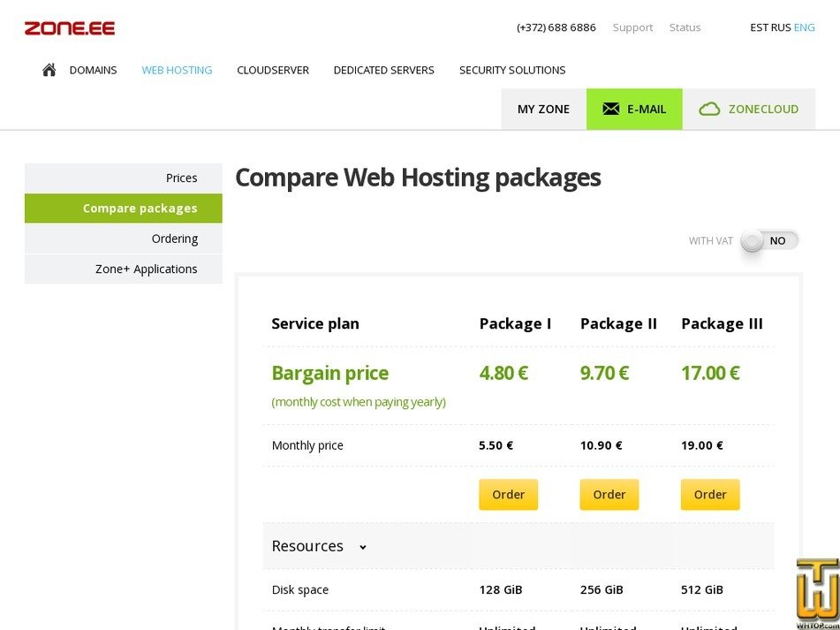Click the home icon in navigation
Viewport: 840px width, 630px height.
[x=49, y=70]
